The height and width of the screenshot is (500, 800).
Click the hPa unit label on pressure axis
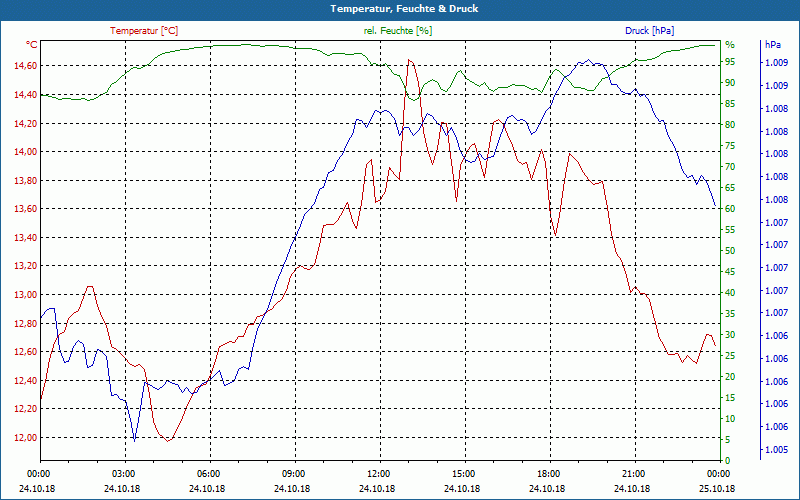click(772, 45)
